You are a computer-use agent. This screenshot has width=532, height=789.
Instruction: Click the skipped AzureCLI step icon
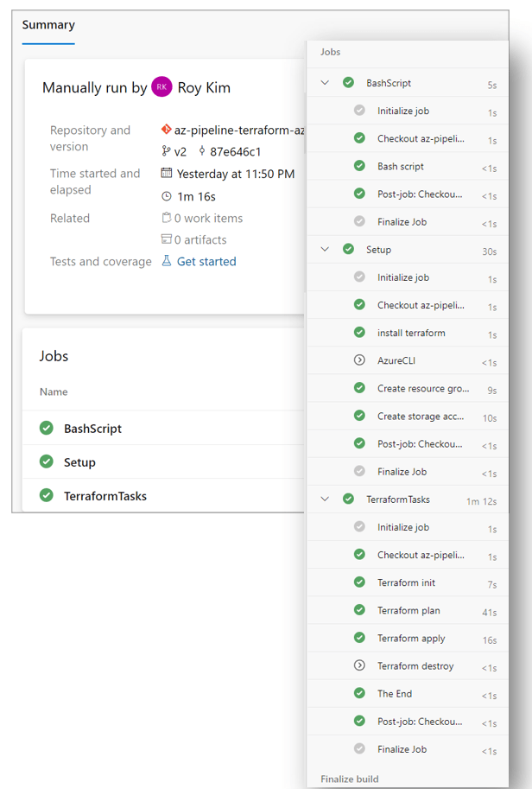pyautogui.click(x=359, y=360)
